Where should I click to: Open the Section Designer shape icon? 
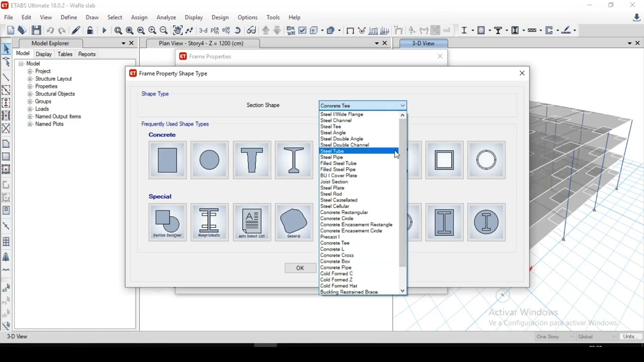[x=168, y=222]
